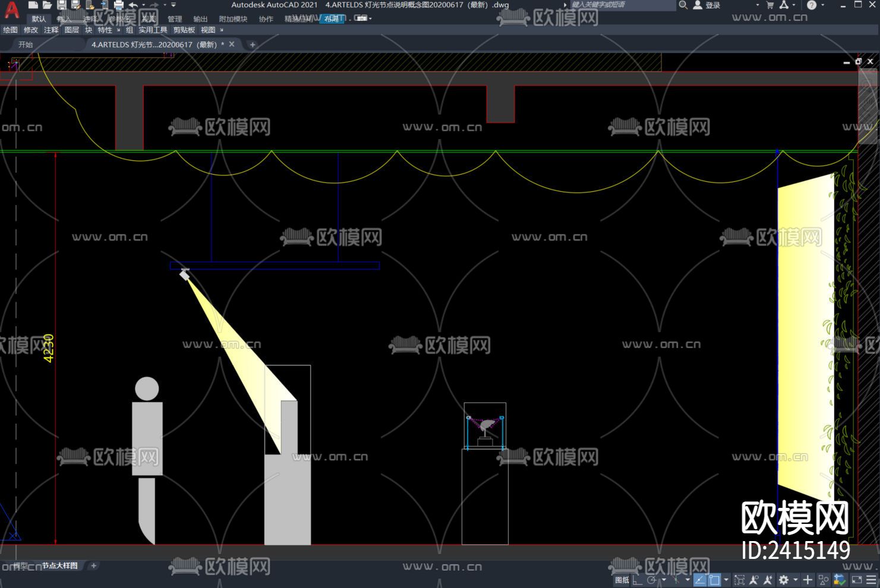Switch to the 管理 ribbon tab
The width and height of the screenshot is (880, 588).
175,19
